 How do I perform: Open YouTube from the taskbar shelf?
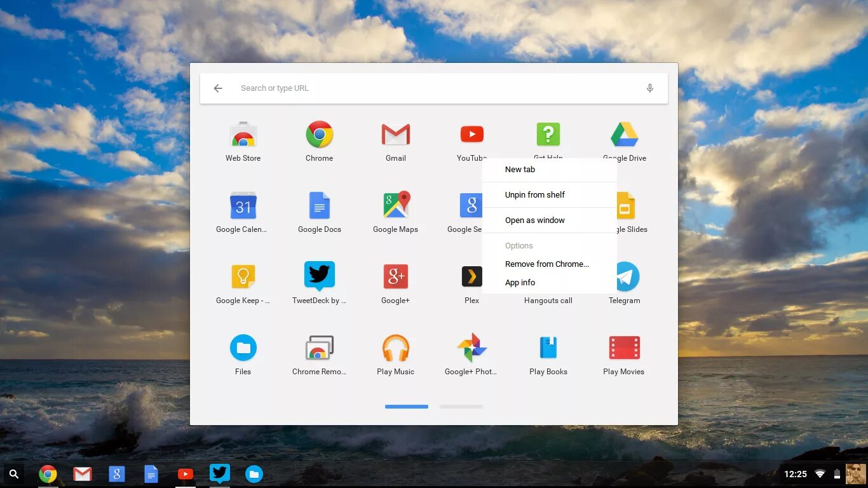(x=186, y=473)
